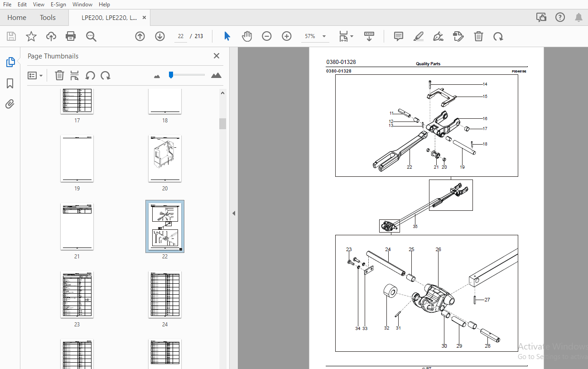
Task: Rotate pages clockwise in the thumbnails panel
Action: tap(106, 75)
